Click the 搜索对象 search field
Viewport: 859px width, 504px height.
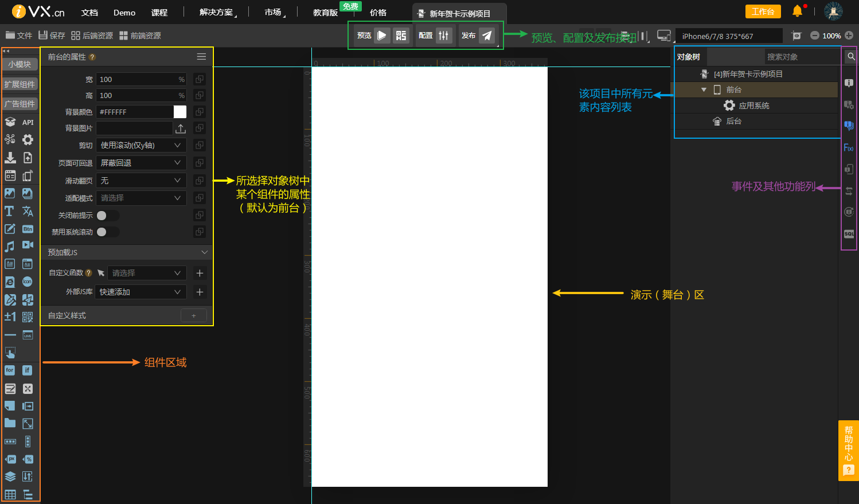click(x=801, y=57)
